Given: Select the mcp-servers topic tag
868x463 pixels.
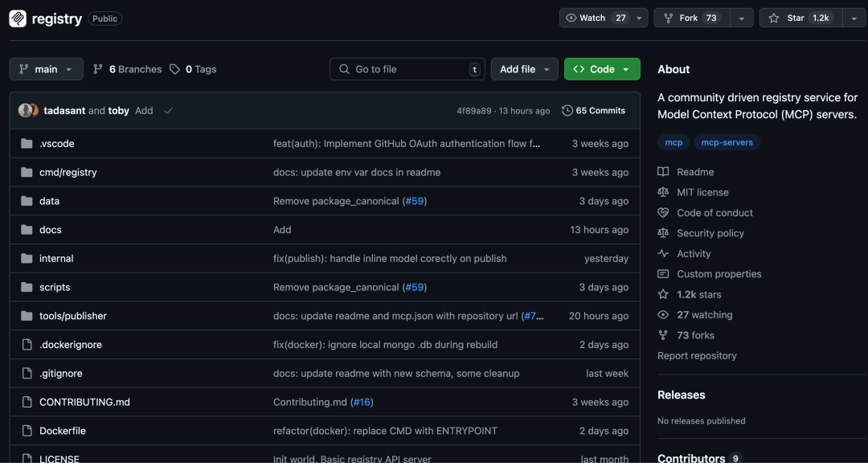Looking at the screenshot, I should (727, 142).
